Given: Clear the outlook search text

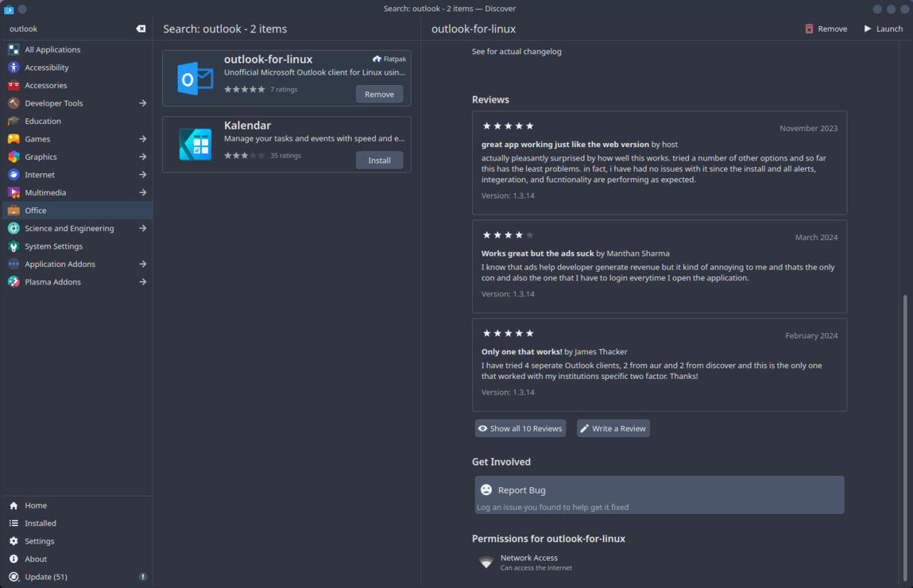Looking at the screenshot, I should pos(141,29).
